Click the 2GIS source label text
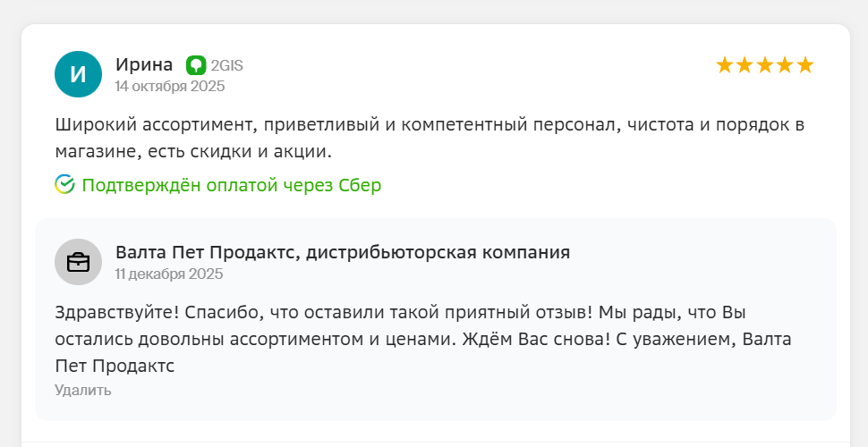The height and width of the screenshot is (447, 868). pos(227,65)
